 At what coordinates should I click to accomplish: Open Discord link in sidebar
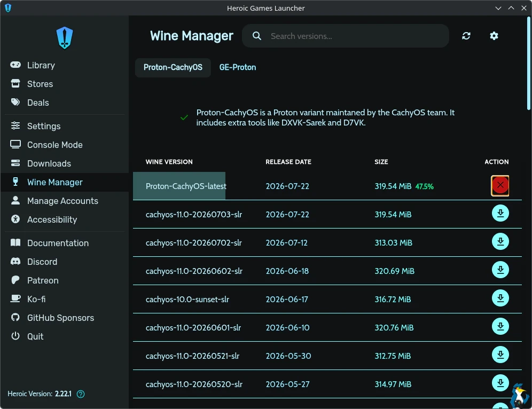pos(65,262)
